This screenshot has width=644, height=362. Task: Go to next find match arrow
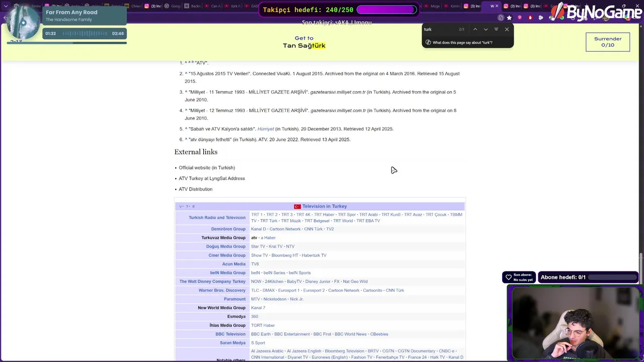pyautogui.click(x=486, y=29)
